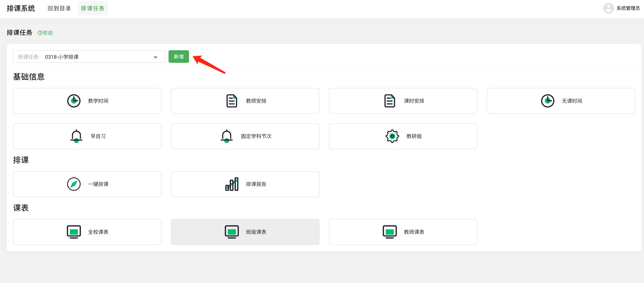Click the 课时安排 document icon

[x=390, y=101]
